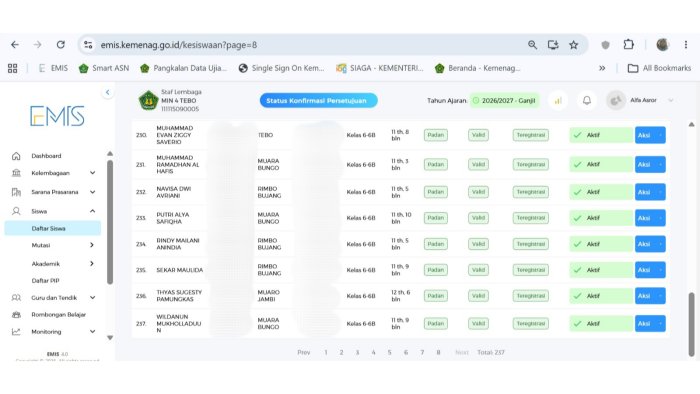Open Daftar PIP in the sidebar
The height and width of the screenshot is (394, 700).
point(45,281)
